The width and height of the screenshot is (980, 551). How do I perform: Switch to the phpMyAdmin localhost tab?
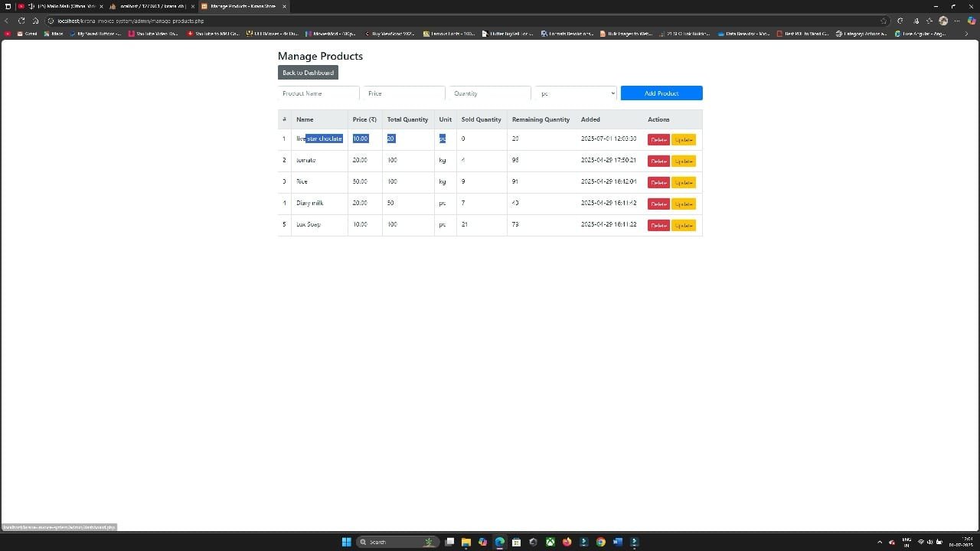(151, 6)
